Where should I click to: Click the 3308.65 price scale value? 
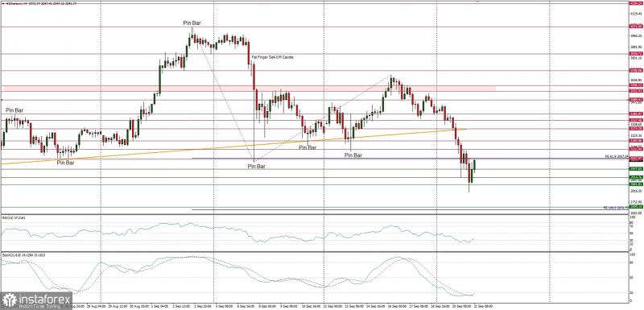tap(635, 124)
